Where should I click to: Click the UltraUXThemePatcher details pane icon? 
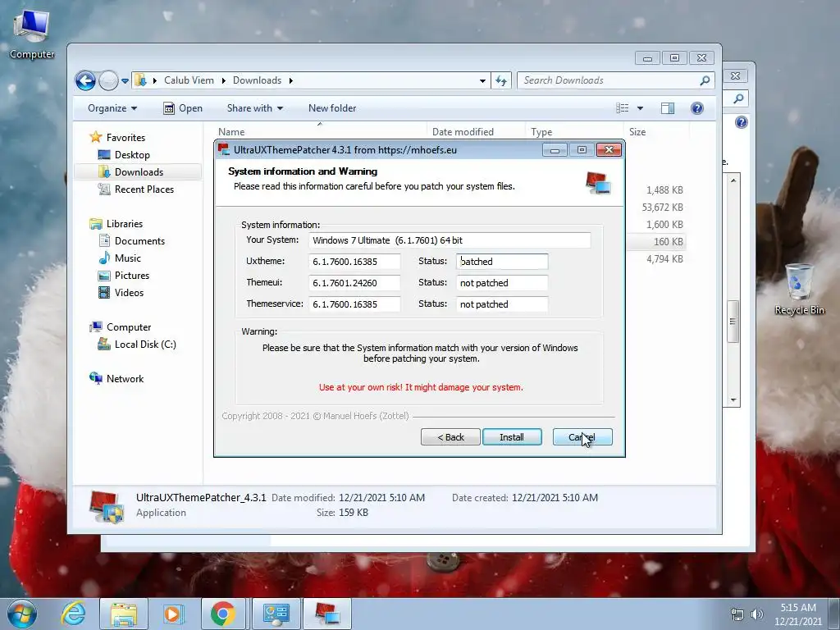[106, 507]
